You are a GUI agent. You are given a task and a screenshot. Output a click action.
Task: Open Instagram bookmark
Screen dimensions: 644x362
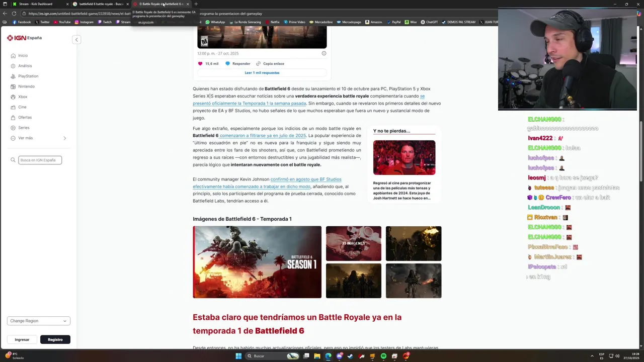pos(84,22)
